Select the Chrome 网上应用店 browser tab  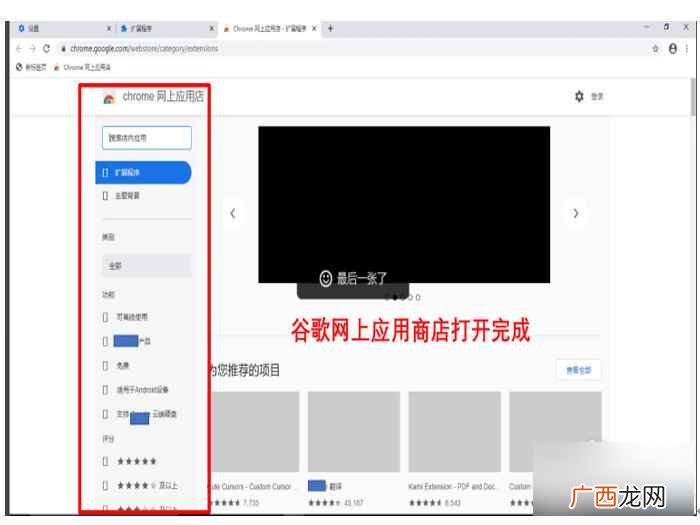(270, 29)
